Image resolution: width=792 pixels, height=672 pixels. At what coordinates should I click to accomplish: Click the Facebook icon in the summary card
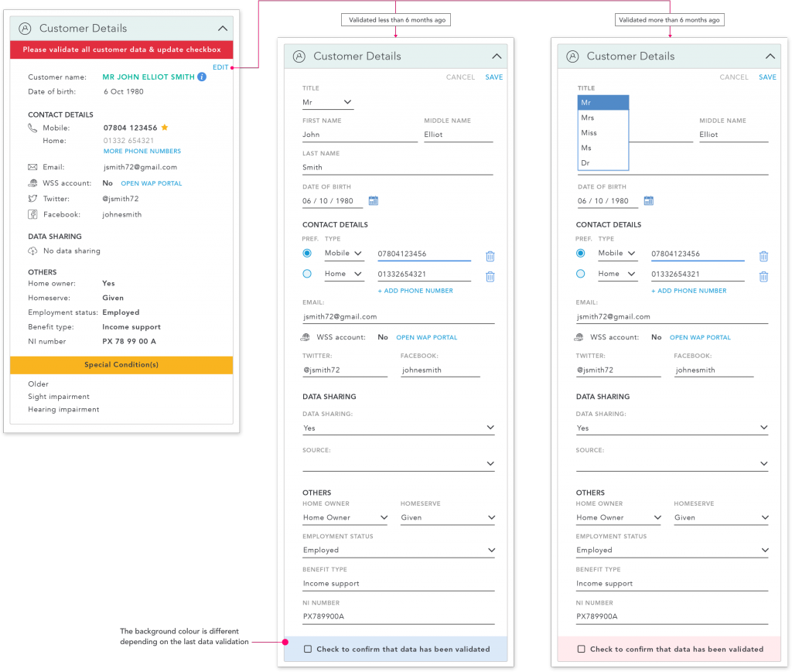(32, 214)
